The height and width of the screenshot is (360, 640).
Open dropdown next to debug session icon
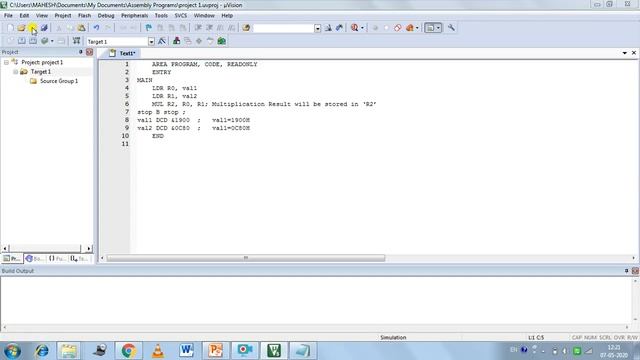[362, 28]
